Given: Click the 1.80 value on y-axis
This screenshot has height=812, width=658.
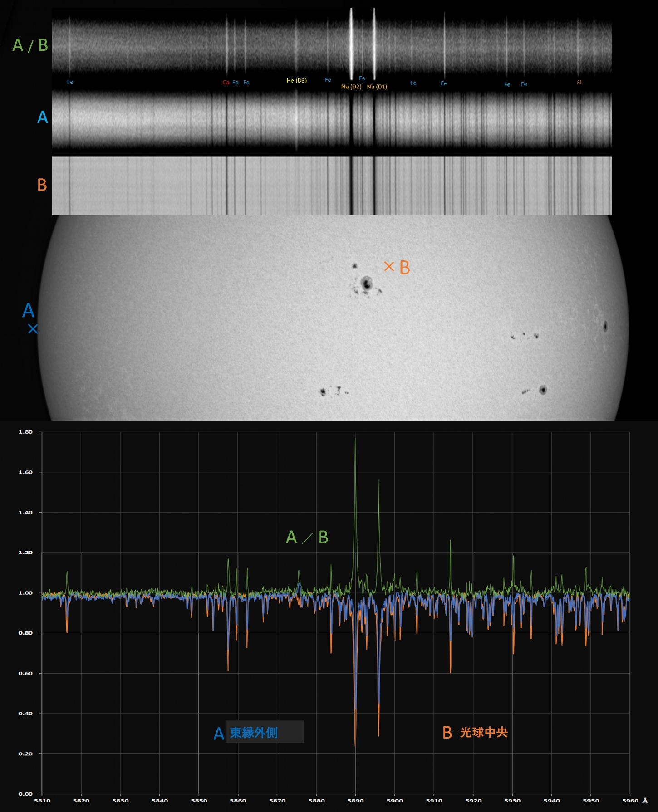Looking at the screenshot, I should (25, 432).
